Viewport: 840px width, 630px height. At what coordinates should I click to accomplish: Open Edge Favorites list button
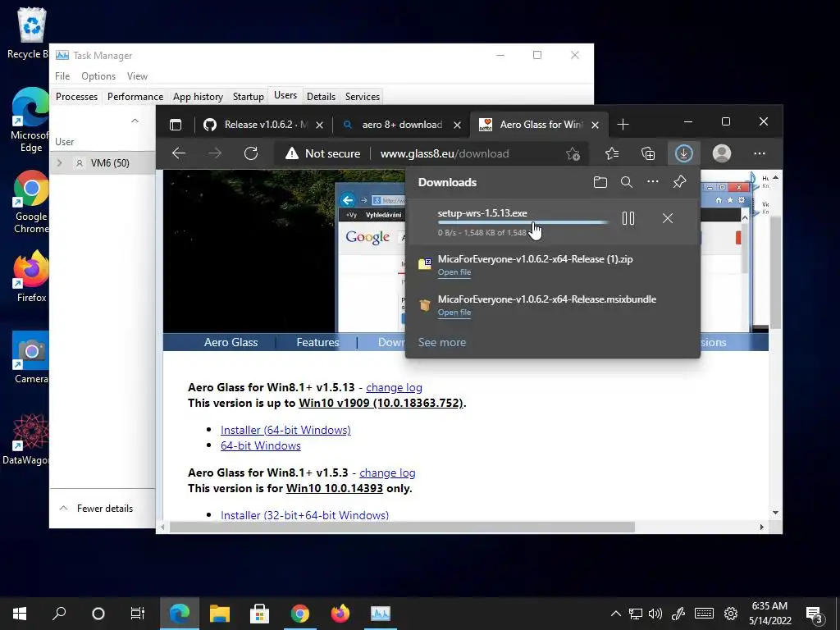tap(612, 153)
